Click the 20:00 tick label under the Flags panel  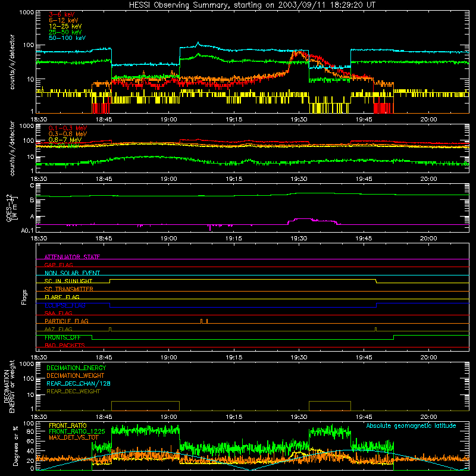[428, 358]
